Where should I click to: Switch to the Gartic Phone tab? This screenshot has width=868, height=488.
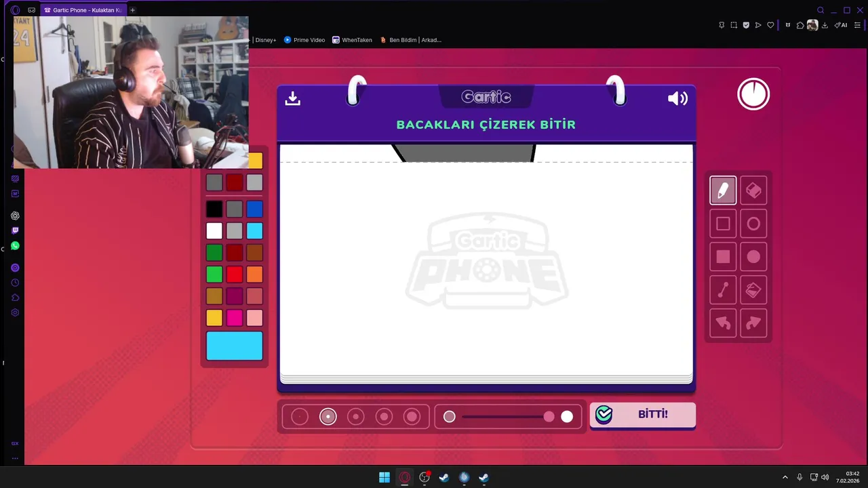83,10
